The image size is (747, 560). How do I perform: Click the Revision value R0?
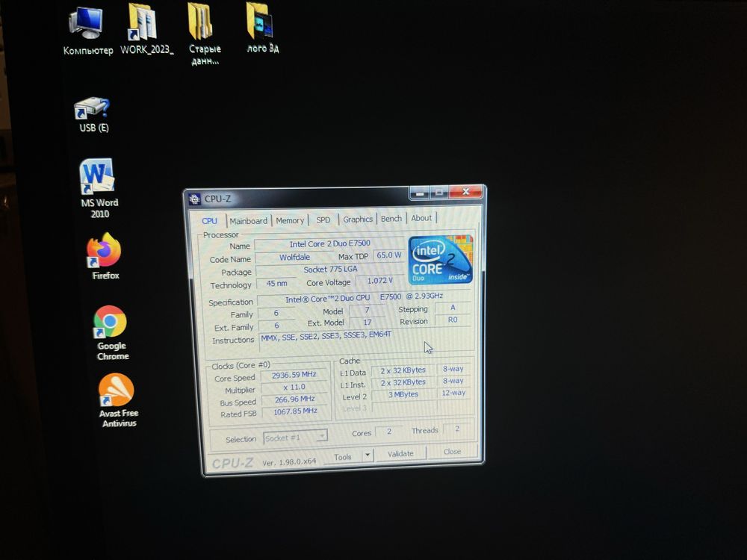pos(453,320)
